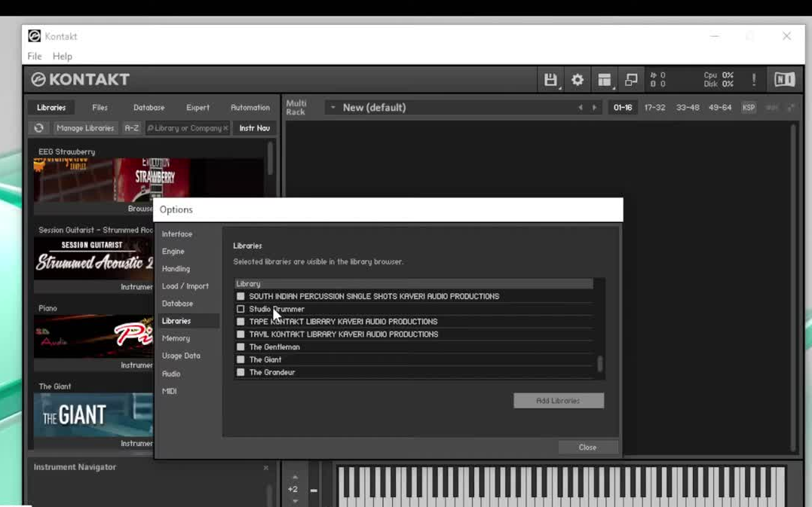Click the multi rack vertical scrollbar
The image size is (812, 507).
tap(793, 288)
